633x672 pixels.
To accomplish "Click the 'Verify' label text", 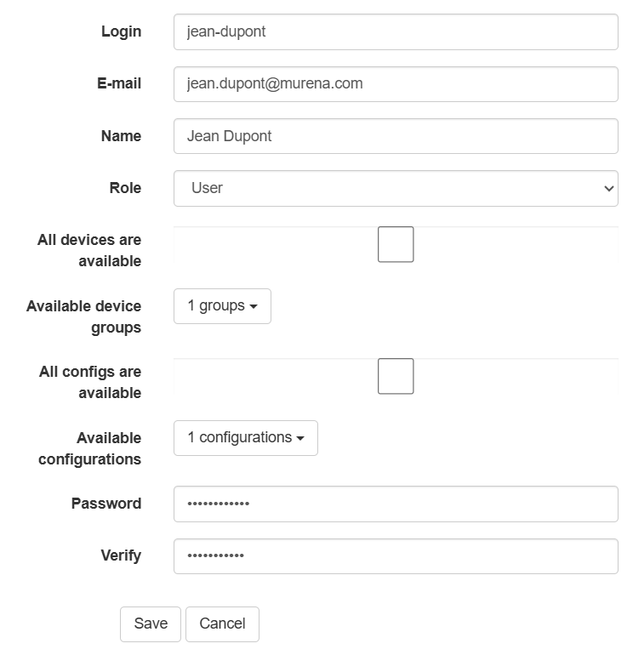I will coord(121,555).
